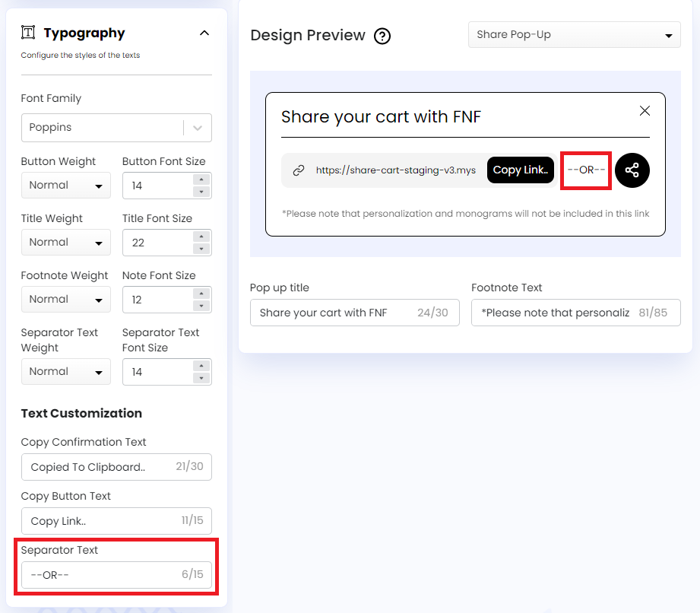Open the Footnote Weight dropdown

[65, 300]
